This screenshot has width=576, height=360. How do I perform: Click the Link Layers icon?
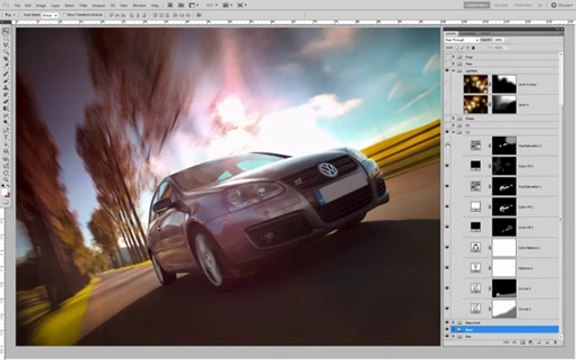point(506,342)
